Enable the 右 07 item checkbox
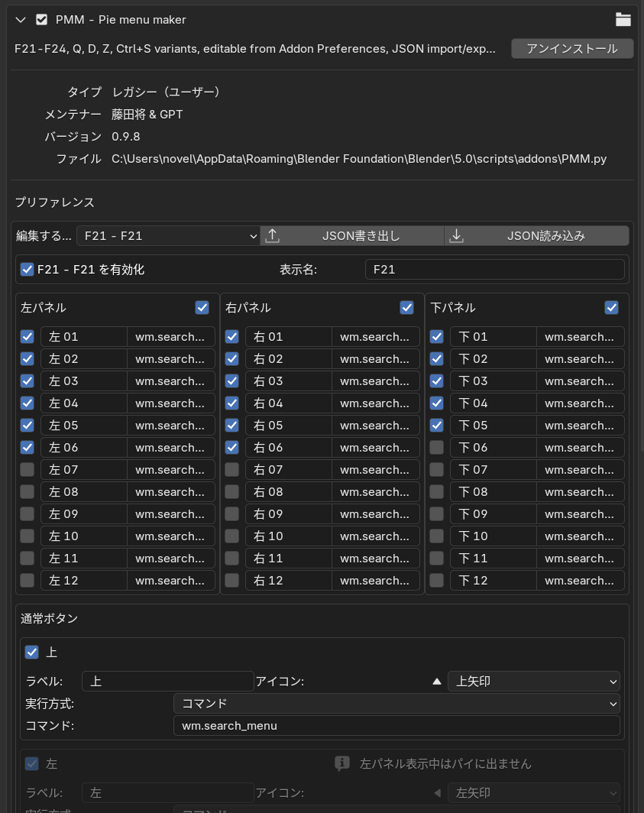644x813 pixels. [232, 470]
